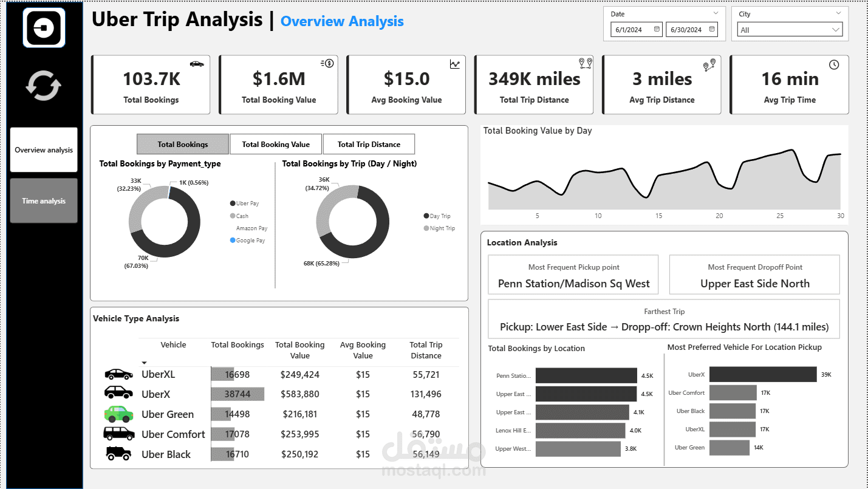This screenshot has height=489, width=868.
Task: Select the gray Cash donut segment
Action: pyautogui.click(x=140, y=205)
